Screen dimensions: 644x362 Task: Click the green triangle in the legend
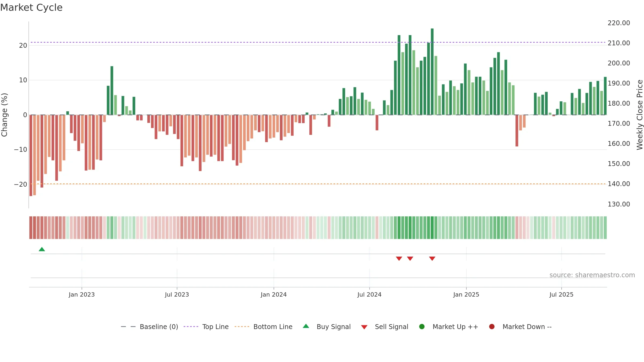(306, 326)
